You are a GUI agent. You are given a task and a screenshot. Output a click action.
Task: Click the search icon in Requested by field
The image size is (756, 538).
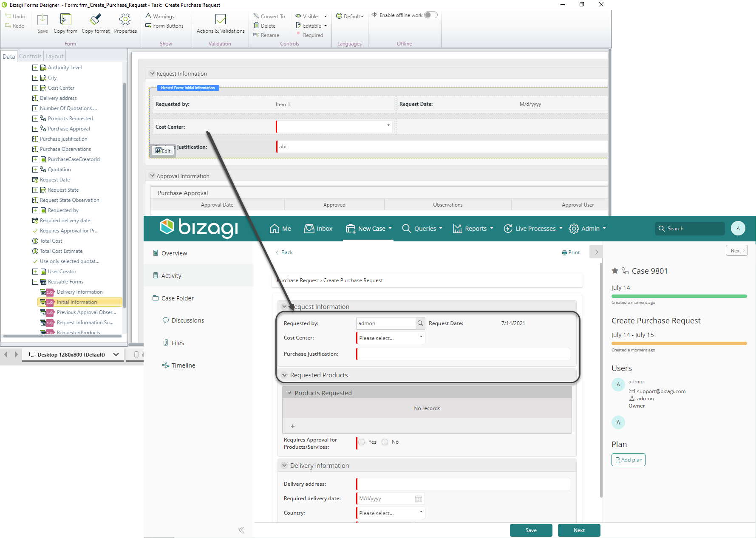tap(420, 323)
